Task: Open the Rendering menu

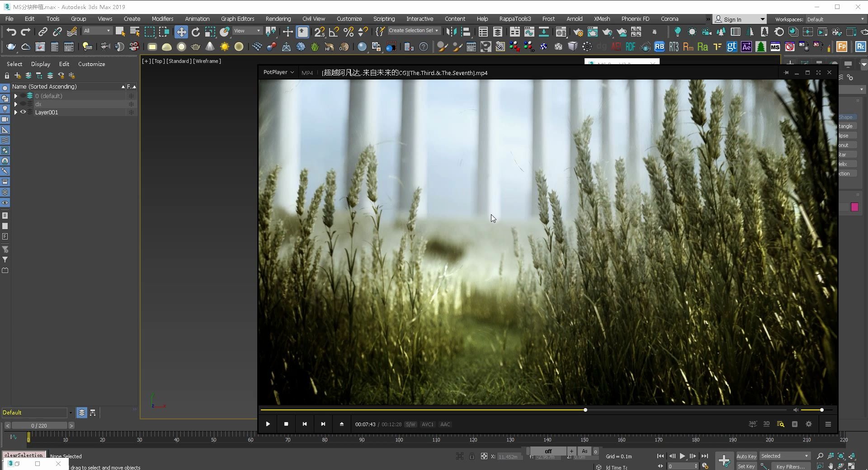Action: point(278,19)
